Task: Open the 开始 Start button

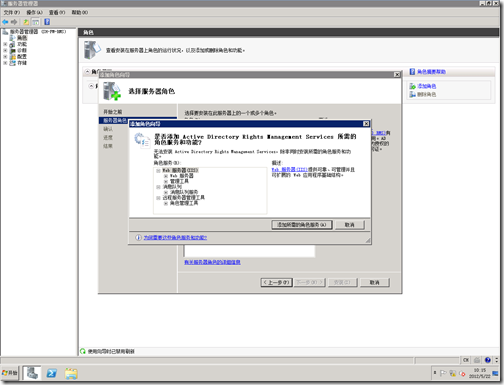Action: click(x=9, y=373)
